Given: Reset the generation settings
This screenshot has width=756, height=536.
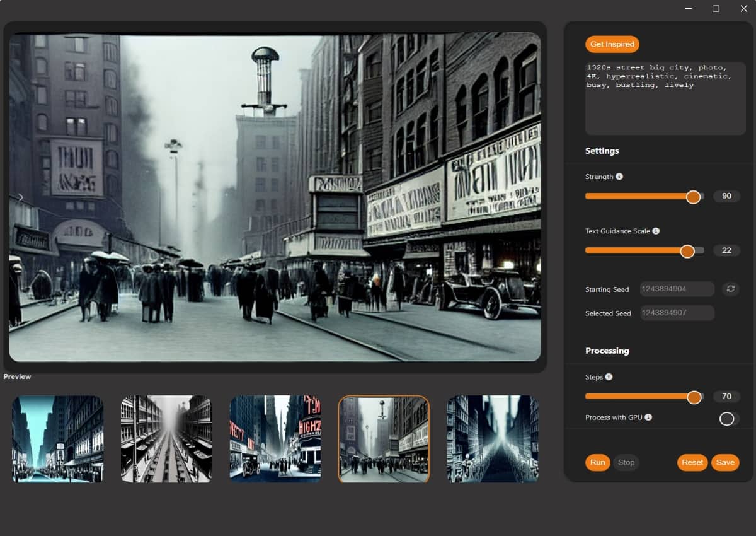Looking at the screenshot, I should click(x=692, y=462).
